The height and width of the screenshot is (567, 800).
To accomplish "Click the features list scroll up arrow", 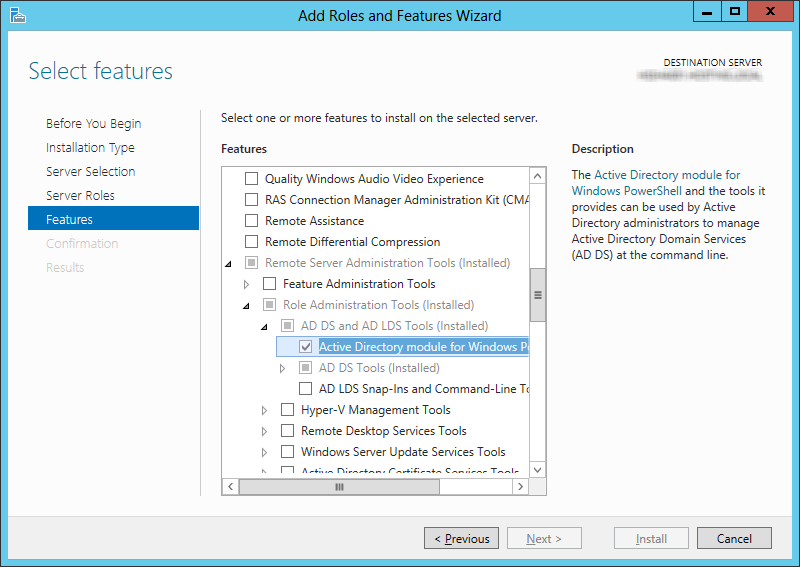I will click(537, 176).
